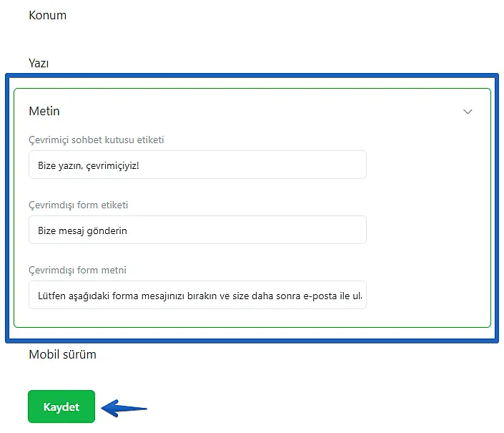
Task: Click the "Çevrimiçi sohbet kutusu etiketi" label
Action: (97, 140)
